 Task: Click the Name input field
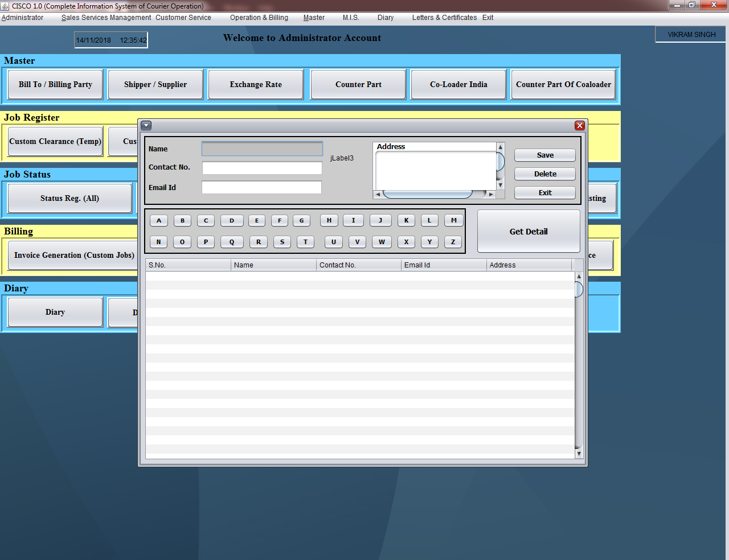point(262,149)
